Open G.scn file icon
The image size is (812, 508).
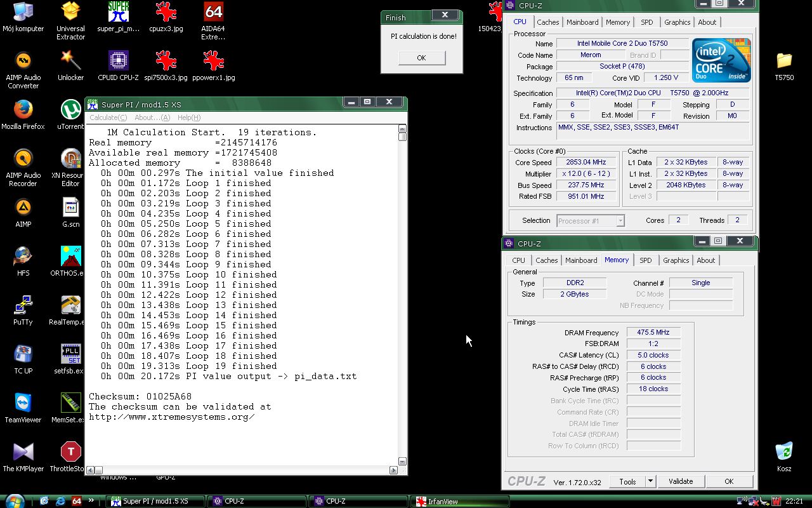pos(70,213)
